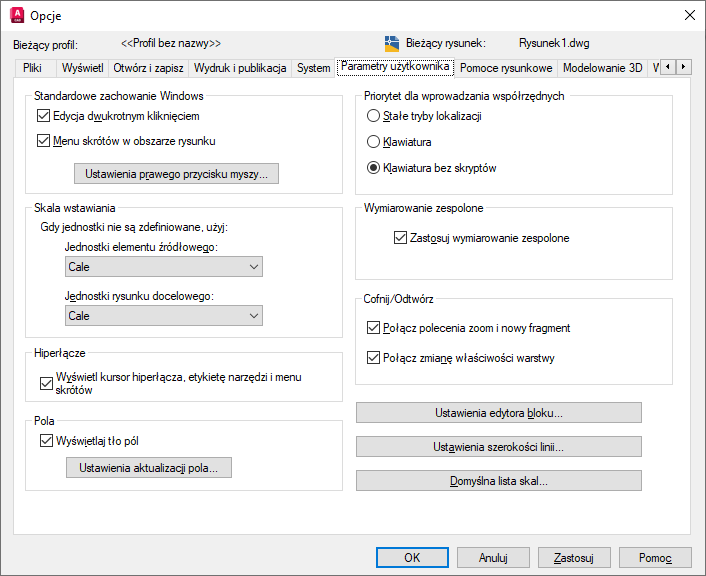This screenshot has width=706, height=576.
Task: Click Ustawienia prawego przycisku myszy button
Action: (177, 174)
